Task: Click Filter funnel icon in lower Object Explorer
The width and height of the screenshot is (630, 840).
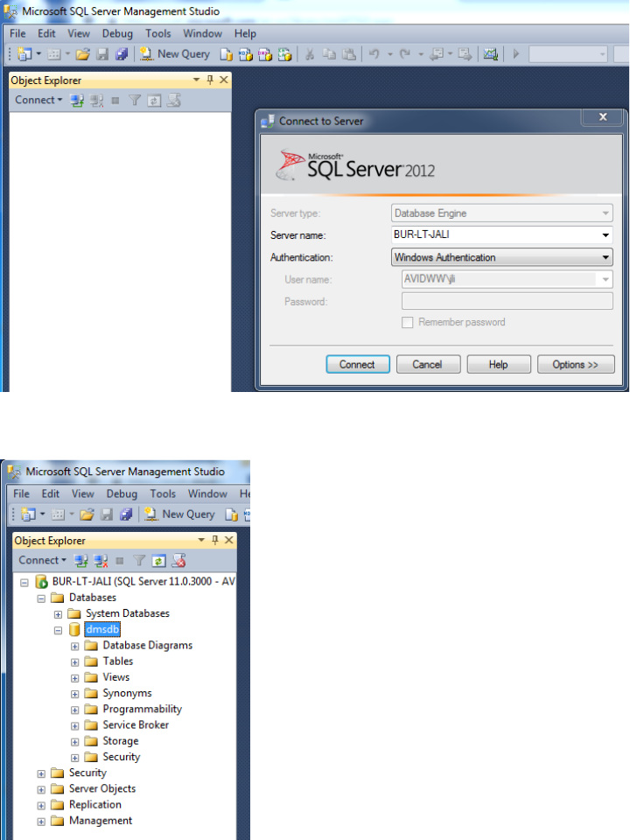Action: (x=139, y=560)
